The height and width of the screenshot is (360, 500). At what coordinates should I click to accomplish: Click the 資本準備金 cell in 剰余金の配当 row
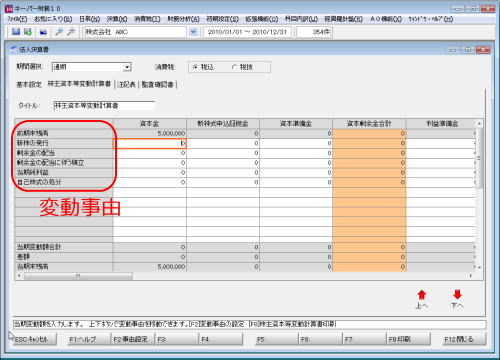tap(296, 153)
